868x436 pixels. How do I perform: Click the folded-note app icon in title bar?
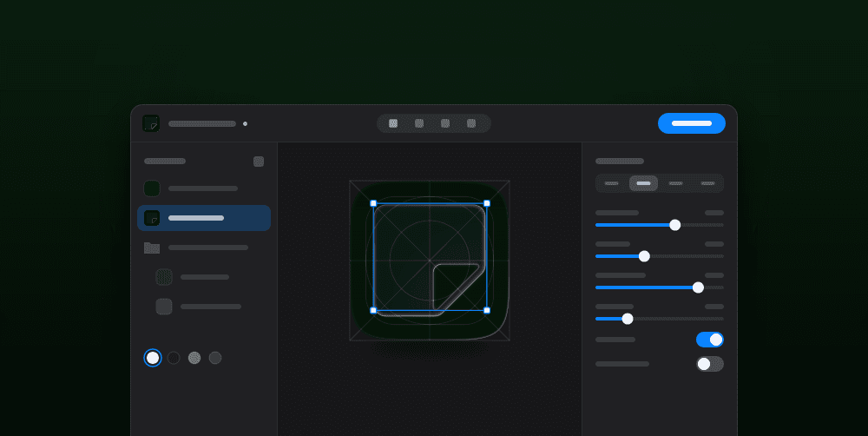[x=151, y=123]
